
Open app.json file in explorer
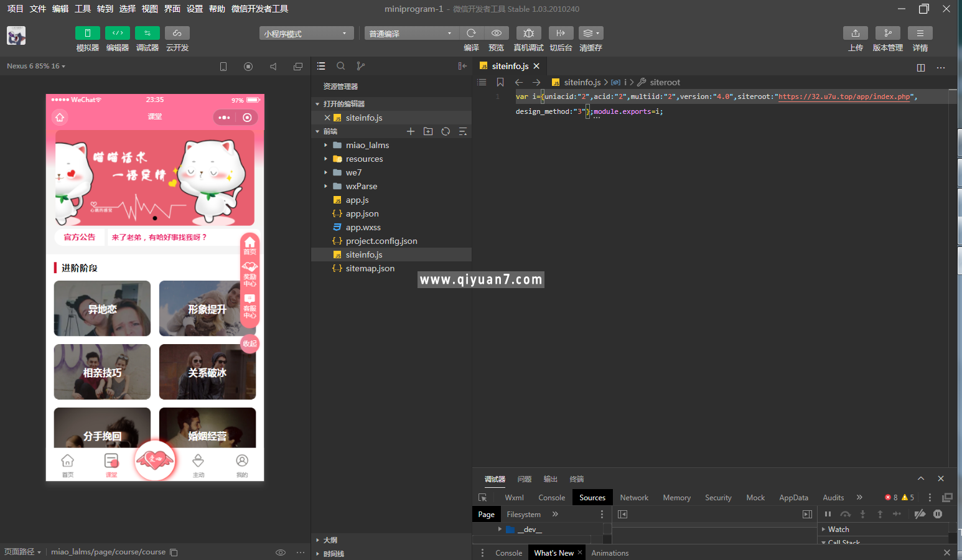click(x=362, y=213)
